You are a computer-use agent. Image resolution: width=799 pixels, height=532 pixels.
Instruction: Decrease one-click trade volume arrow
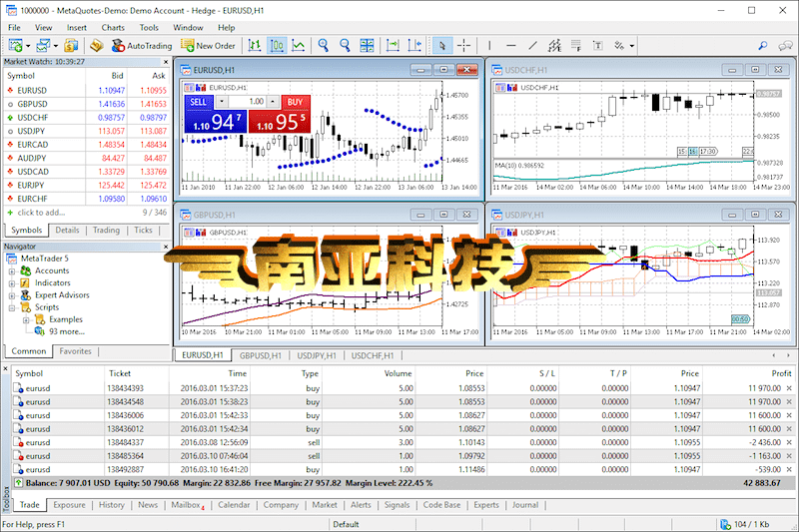point(222,101)
